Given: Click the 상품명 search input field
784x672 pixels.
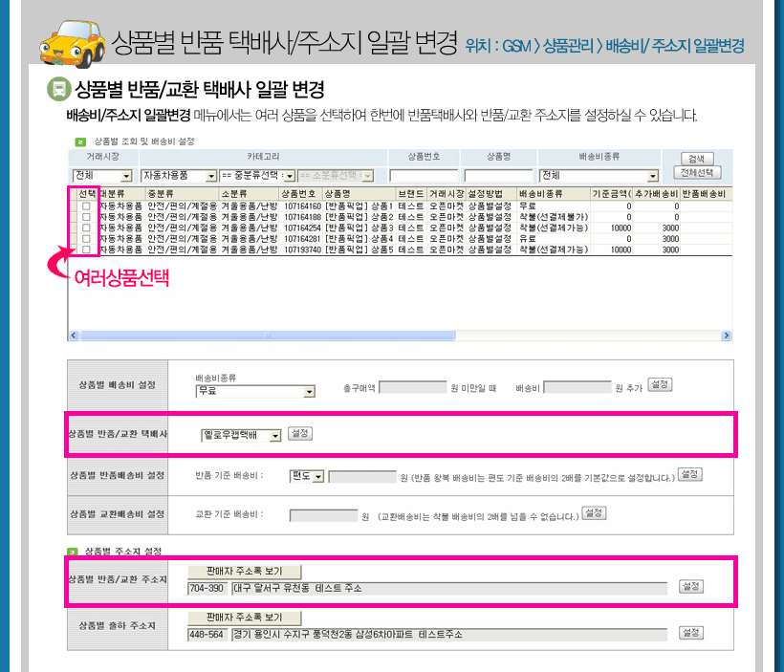Looking at the screenshot, I should 498,176.
